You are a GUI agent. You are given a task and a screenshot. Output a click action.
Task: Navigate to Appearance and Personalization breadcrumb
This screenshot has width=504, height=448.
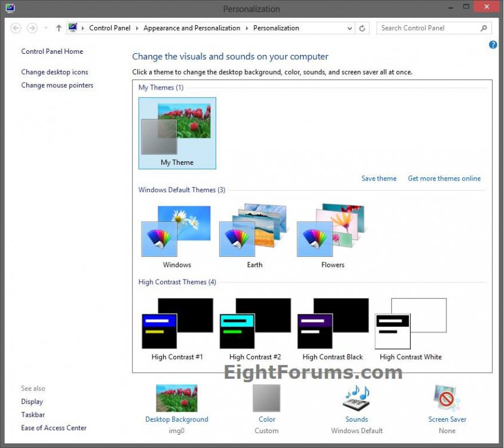192,27
